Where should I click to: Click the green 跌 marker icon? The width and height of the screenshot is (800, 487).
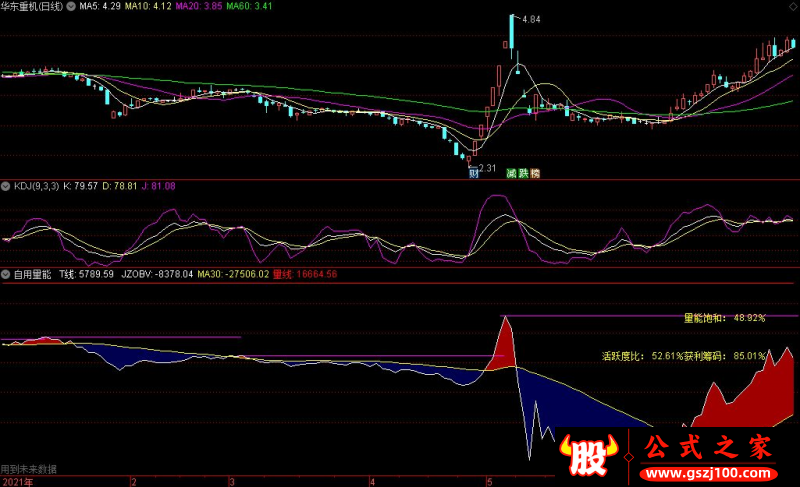(523, 173)
